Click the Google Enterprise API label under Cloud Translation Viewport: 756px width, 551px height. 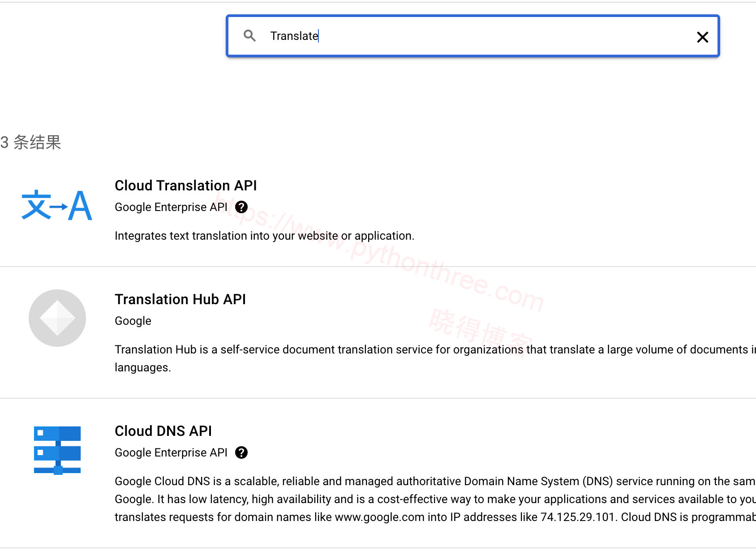[171, 207]
